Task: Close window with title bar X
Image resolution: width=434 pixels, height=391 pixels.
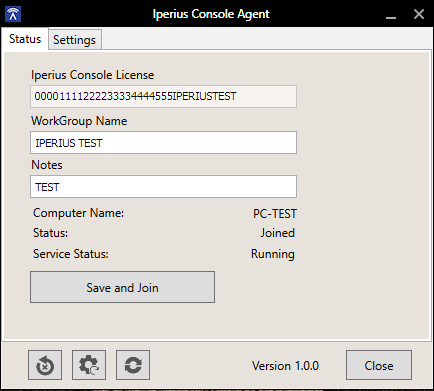Action: pos(419,14)
